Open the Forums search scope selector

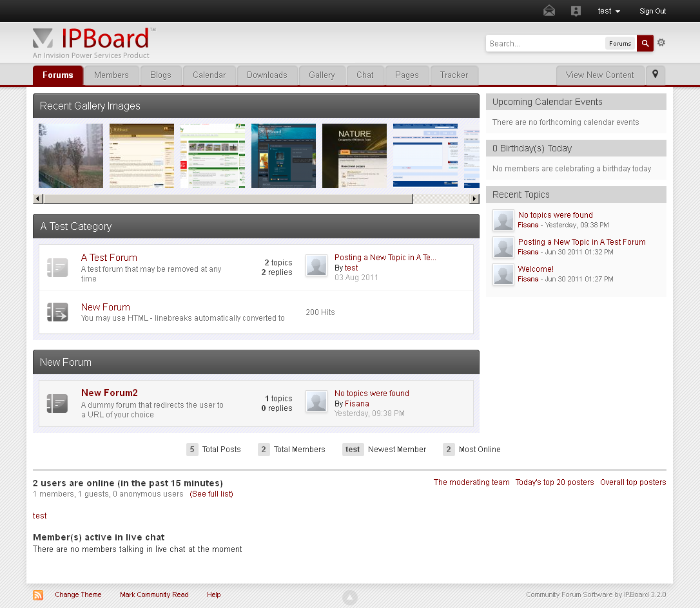pos(620,43)
